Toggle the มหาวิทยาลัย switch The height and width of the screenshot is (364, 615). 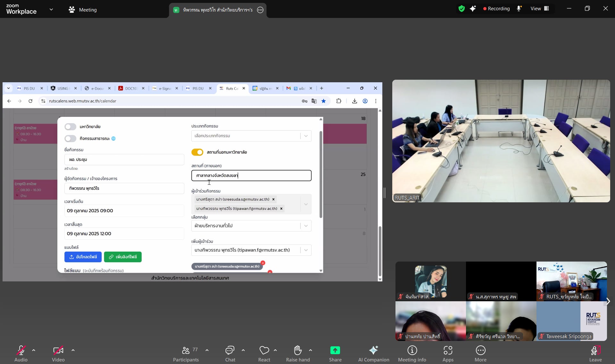tap(71, 127)
